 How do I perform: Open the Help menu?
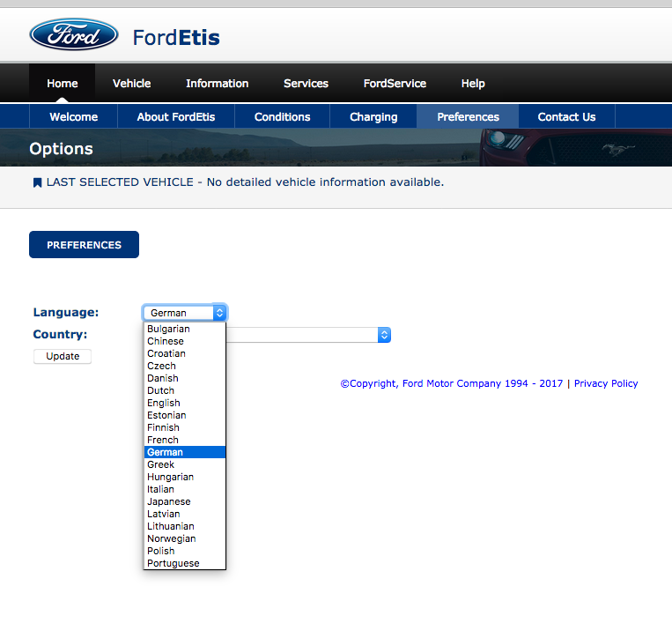tap(473, 84)
